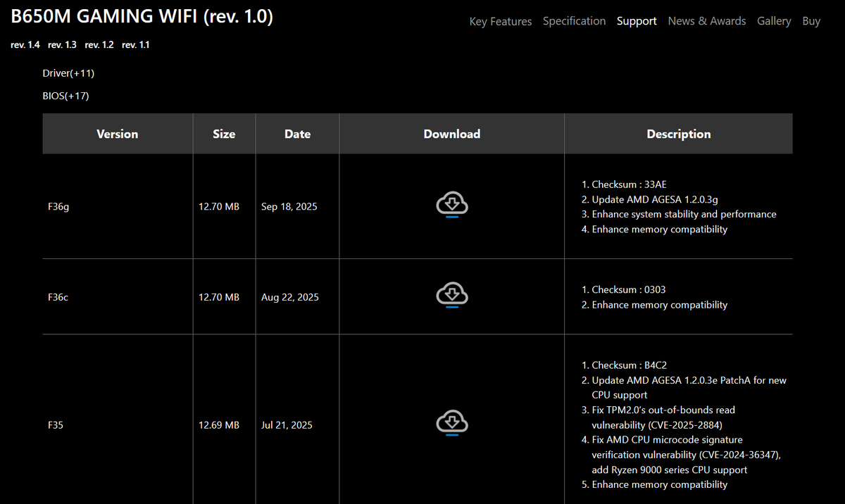This screenshot has height=504, width=845.
Task: Click the B650M GAMING WIFI (rev. 1.0) title
Action: tap(142, 17)
